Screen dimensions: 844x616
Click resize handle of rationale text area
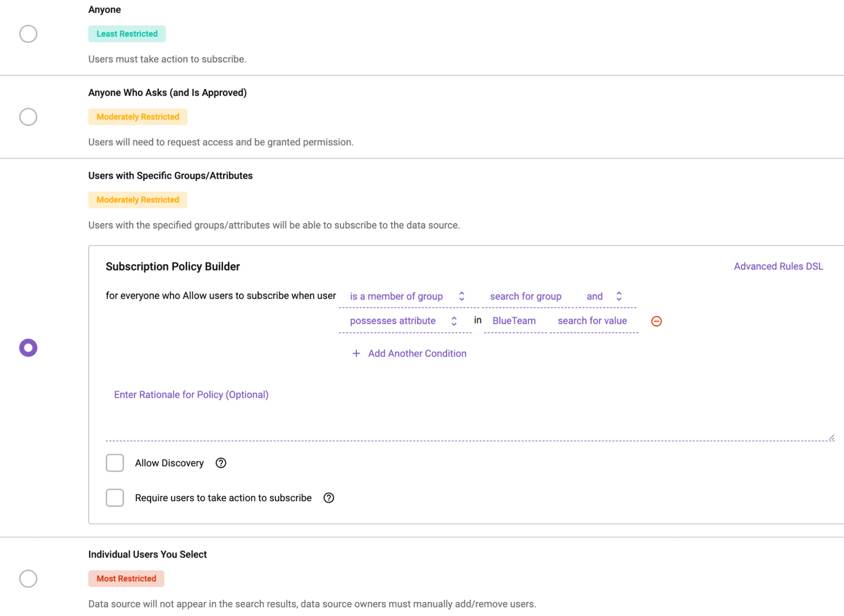(x=831, y=438)
